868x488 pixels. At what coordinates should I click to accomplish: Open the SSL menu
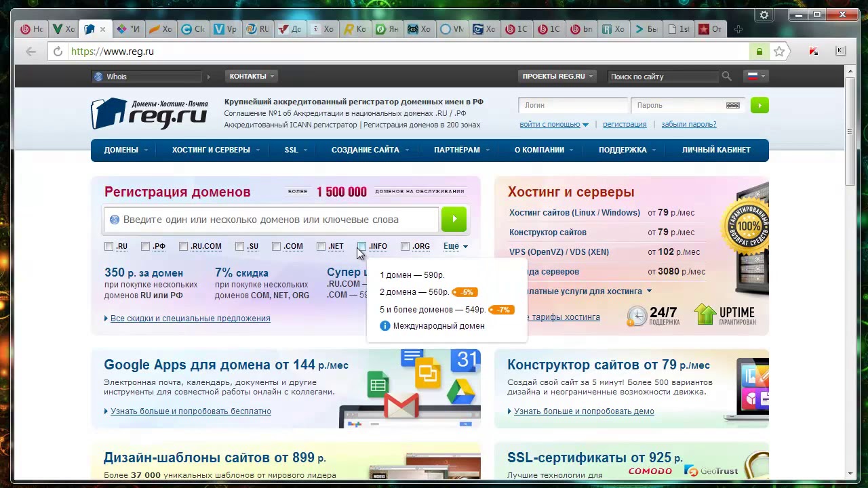pos(296,150)
